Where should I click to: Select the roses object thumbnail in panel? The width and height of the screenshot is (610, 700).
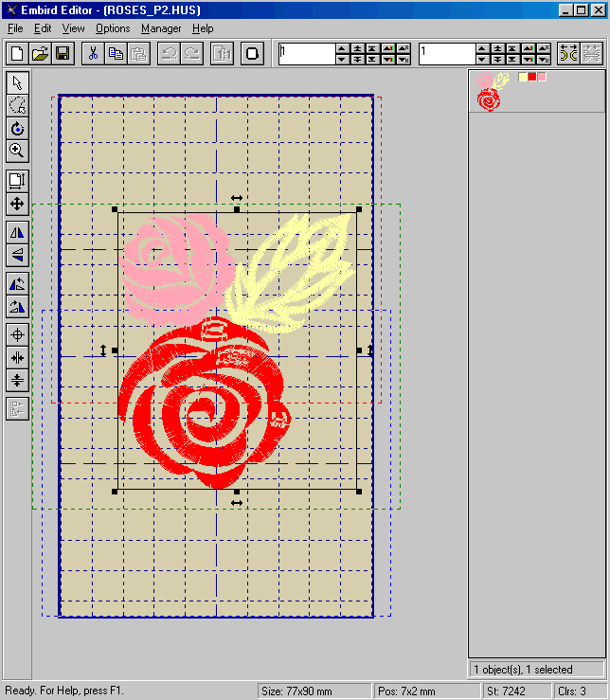click(493, 91)
